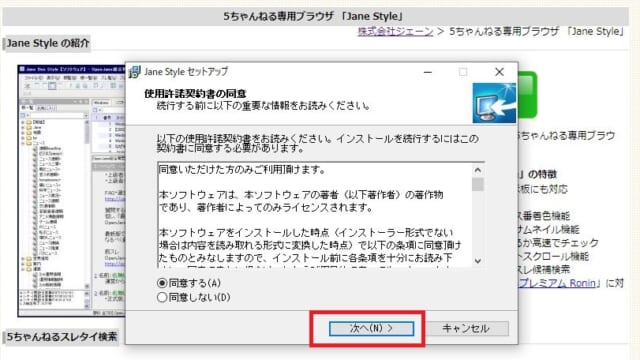Click the page title 5ちゃんねる専用ブラウザ「Jane Style」
The width and height of the screenshot is (640, 360).
[x=313, y=16]
